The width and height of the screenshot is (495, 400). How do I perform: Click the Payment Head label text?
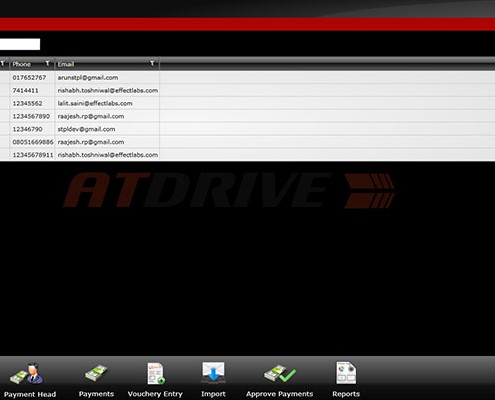[30, 394]
